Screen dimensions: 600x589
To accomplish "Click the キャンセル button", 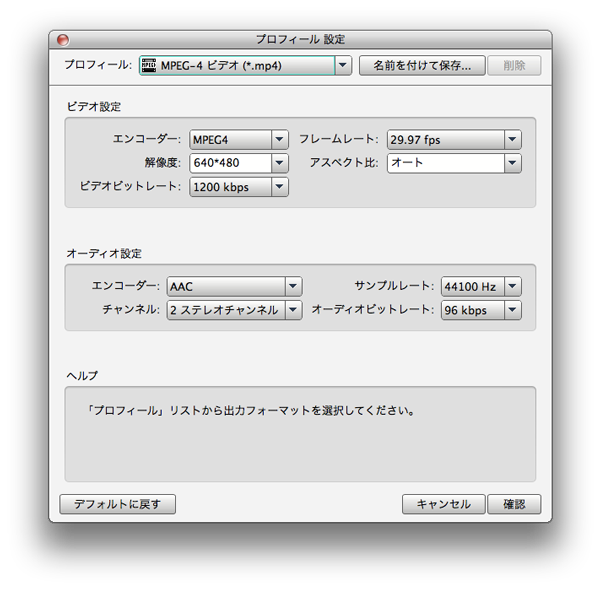I will [x=443, y=504].
